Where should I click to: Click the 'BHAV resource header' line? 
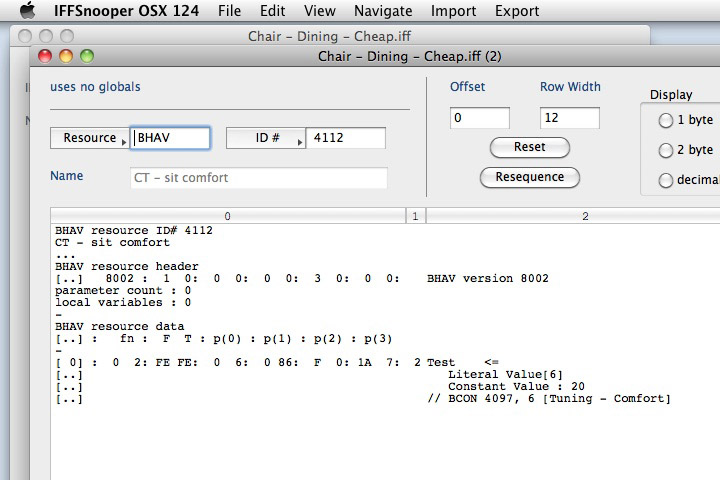[127, 266]
